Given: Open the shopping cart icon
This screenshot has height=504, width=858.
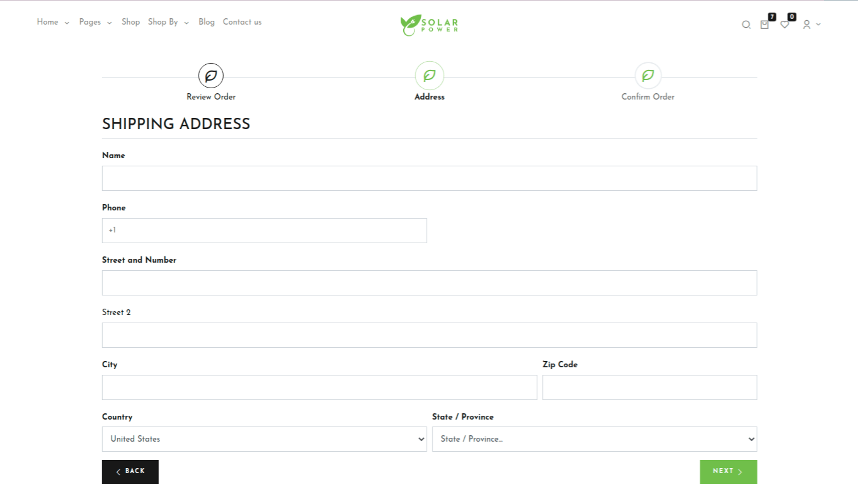Looking at the screenshot, I should 765,25.
